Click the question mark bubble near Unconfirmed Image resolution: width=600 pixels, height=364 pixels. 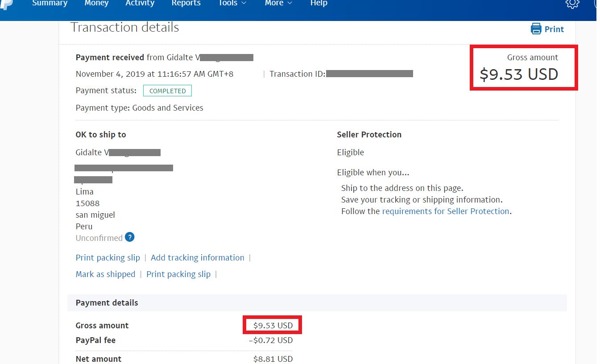point(129,237)
